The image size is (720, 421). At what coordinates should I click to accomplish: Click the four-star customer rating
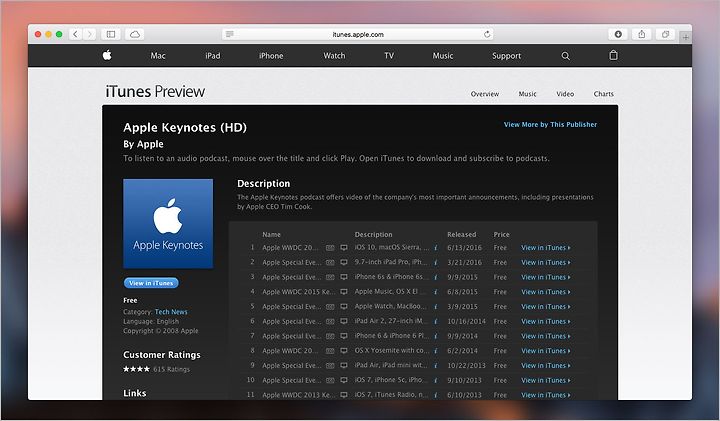pos(136,369)
